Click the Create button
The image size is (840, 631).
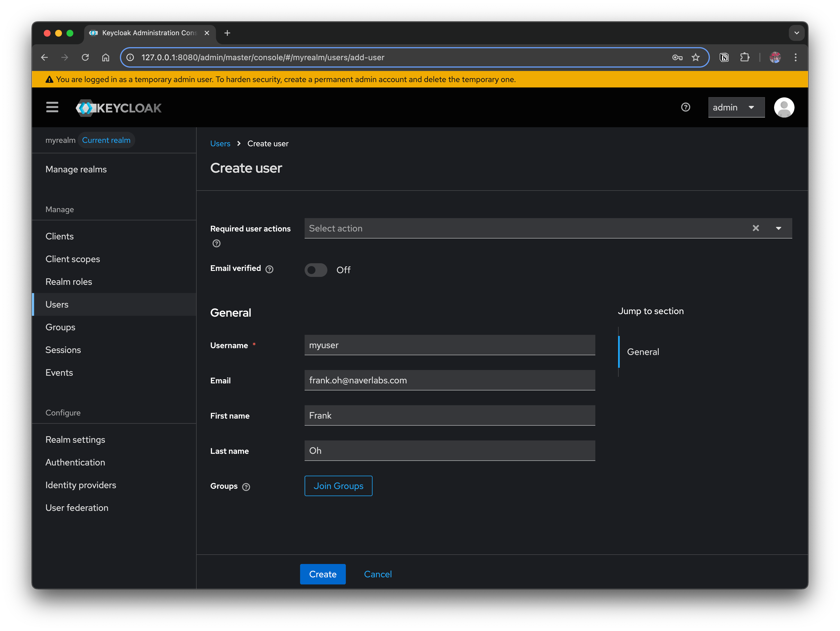[323, 574]
